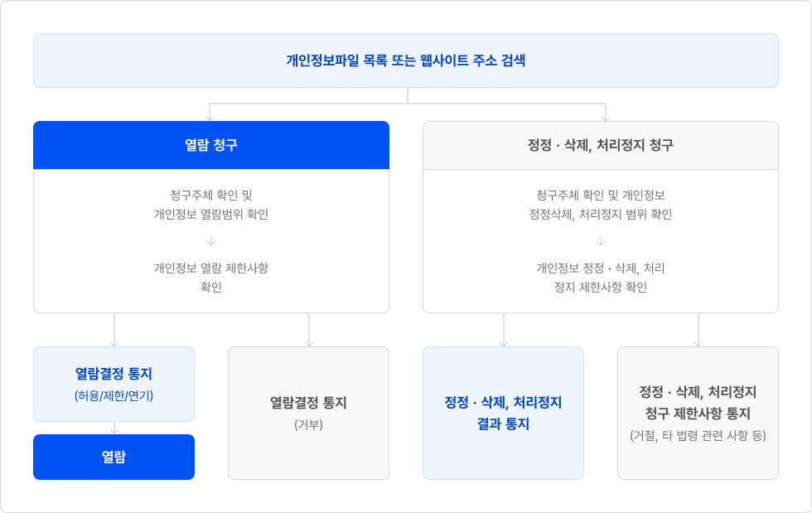
Task: Click the small arrow above the 열람 button
Action: point(114,428)
